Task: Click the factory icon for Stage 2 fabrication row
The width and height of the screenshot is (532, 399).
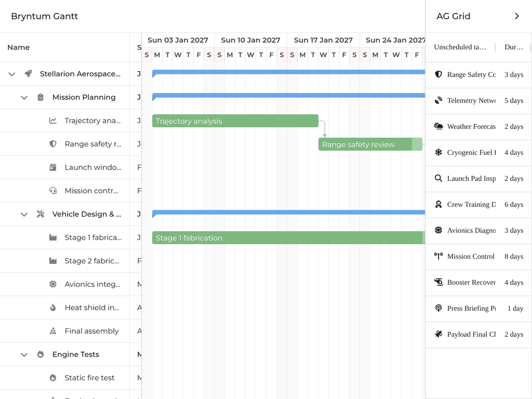Action: click(x=53, y=261)
